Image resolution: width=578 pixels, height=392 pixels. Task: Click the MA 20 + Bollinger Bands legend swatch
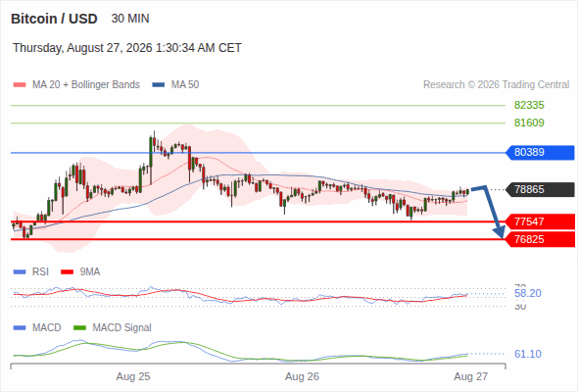pyautogui.click(x=20, y=85)
